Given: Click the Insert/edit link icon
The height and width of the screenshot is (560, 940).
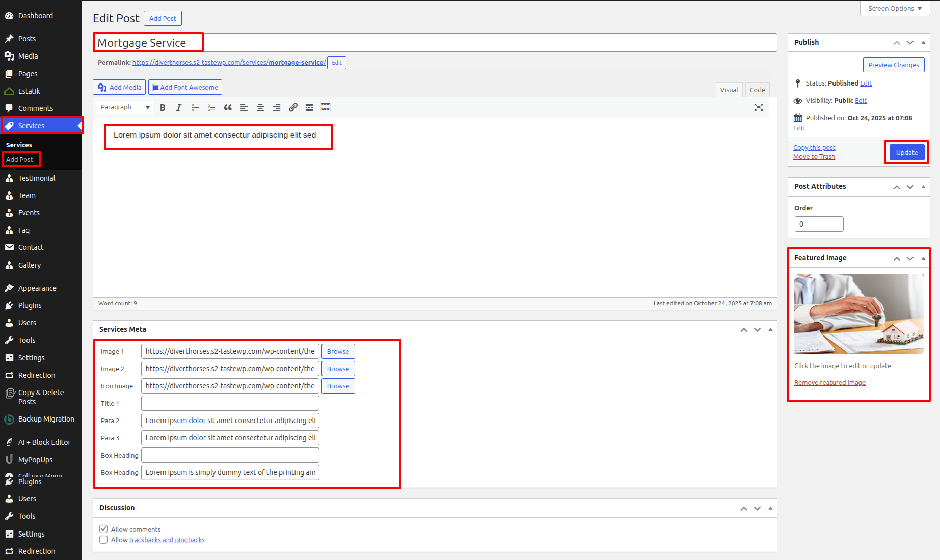Looking at the screenshot, I should coord(293,107).
